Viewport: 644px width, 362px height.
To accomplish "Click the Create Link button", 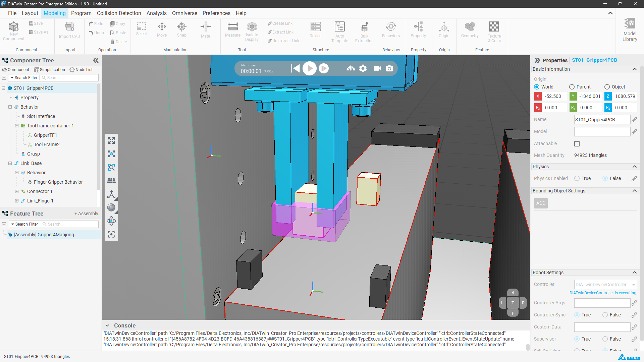I will (280, 23).
